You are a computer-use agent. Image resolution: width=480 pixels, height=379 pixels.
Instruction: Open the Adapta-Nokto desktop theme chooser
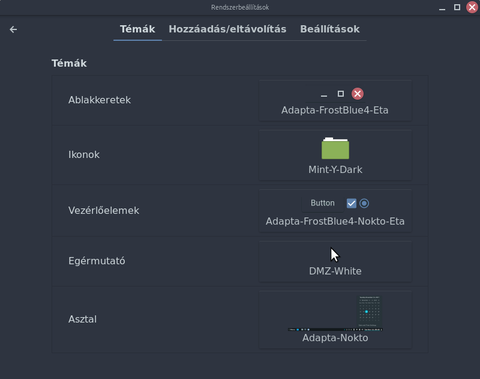pos(335,319)
